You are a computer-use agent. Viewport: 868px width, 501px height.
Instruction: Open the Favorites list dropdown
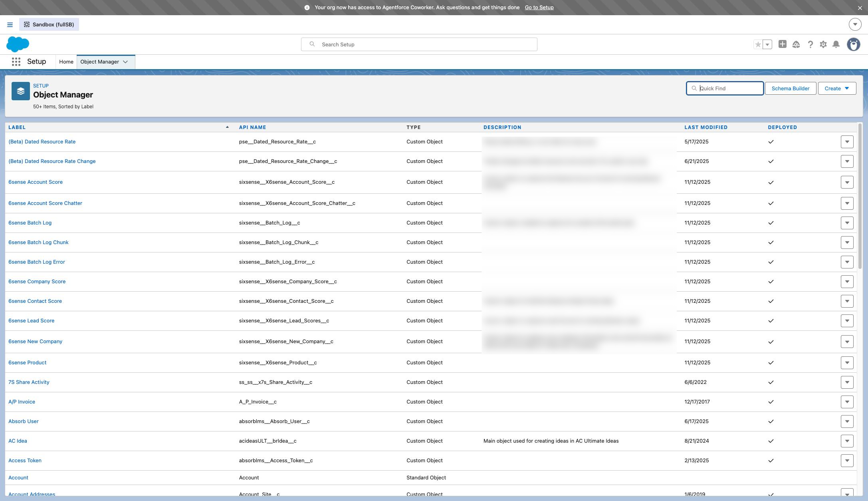(767, 44)
